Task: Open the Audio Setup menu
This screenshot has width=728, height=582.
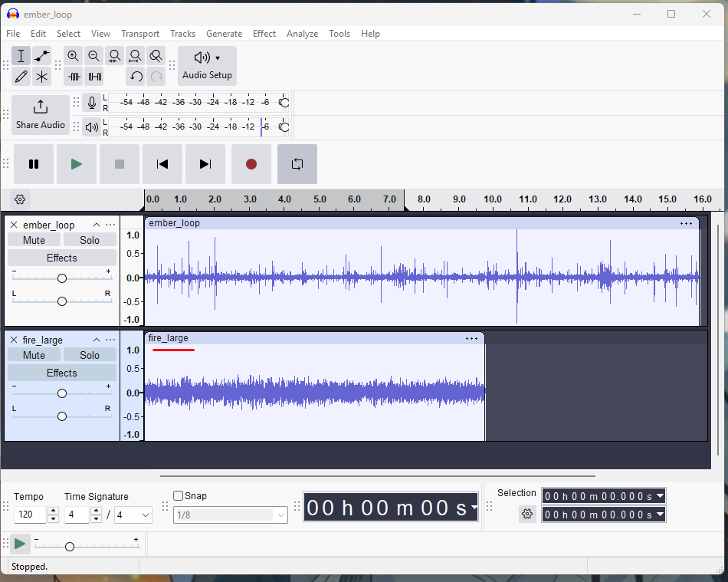Action: 207,65
